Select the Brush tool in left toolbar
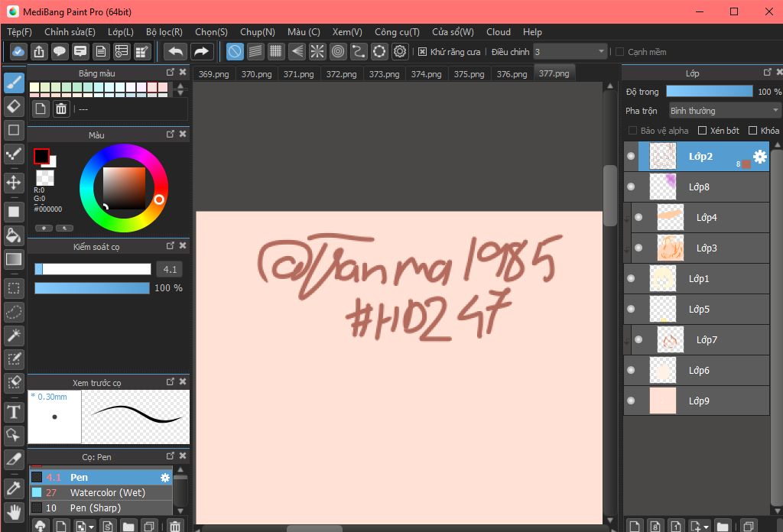 click(x=14, y=83)
